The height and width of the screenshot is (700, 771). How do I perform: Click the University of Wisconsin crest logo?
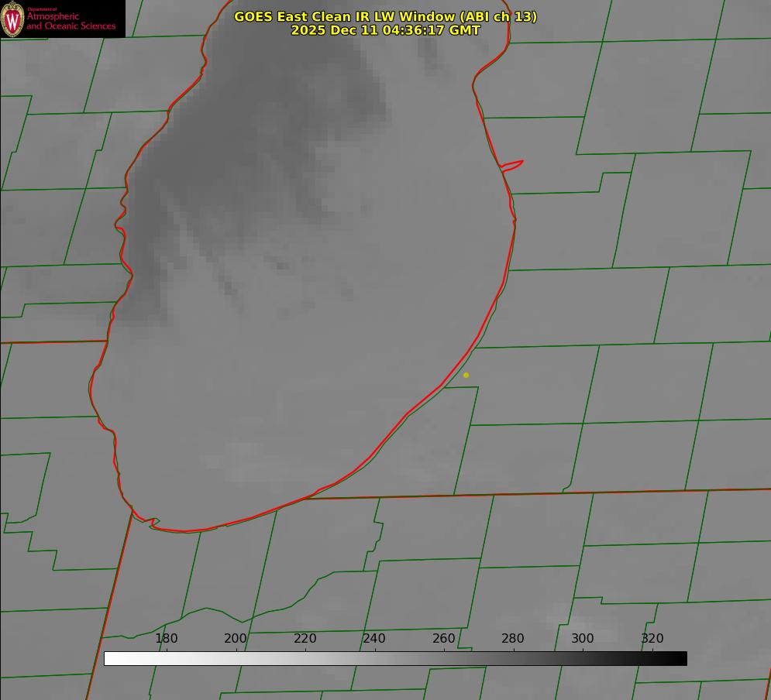(12, 19)
